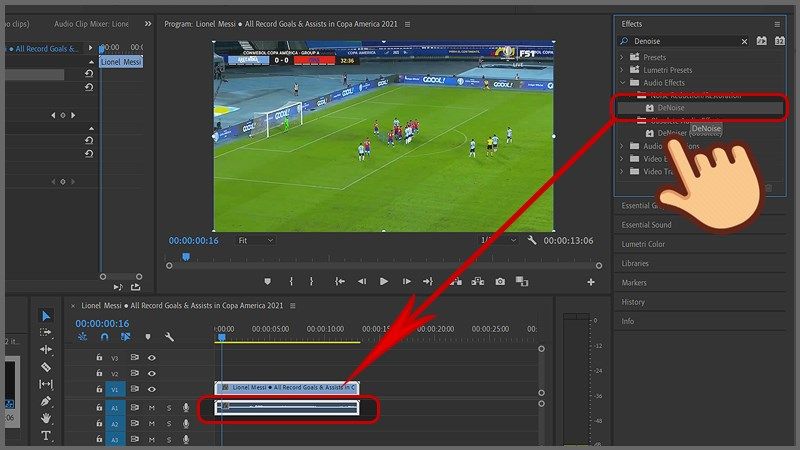Select the Razor tool
The image size is (800, 450).
[46, 367]
